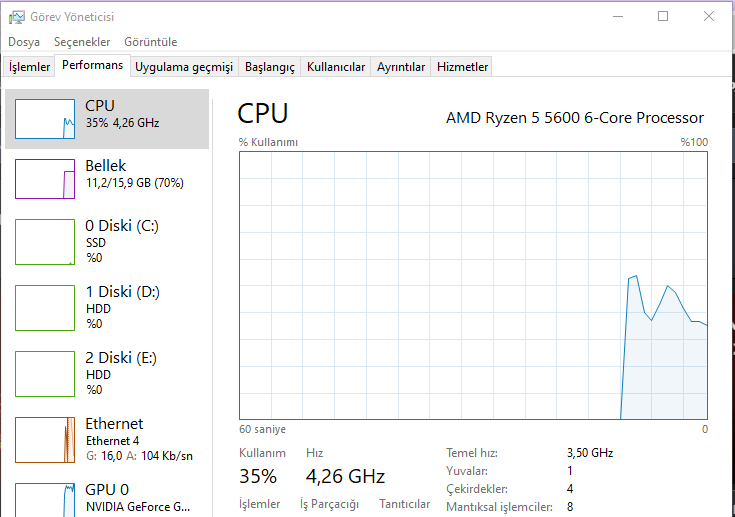Minimize the Görev Yöneticisi window
The width and height of the screenshot is (735, 517).
click(617, 16)
